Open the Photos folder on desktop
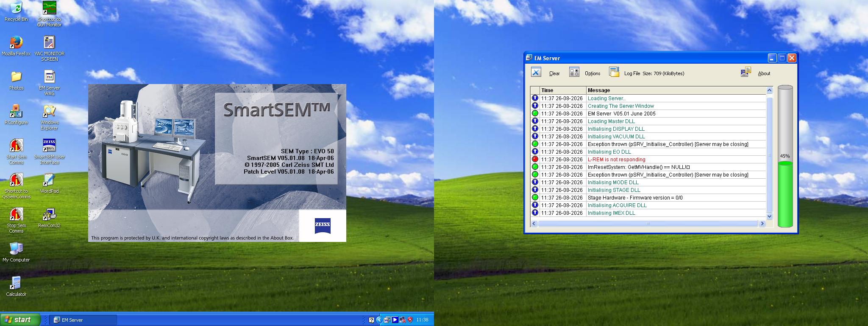The width and height of the screenshot is (868, 326). [x=16, y=80]
